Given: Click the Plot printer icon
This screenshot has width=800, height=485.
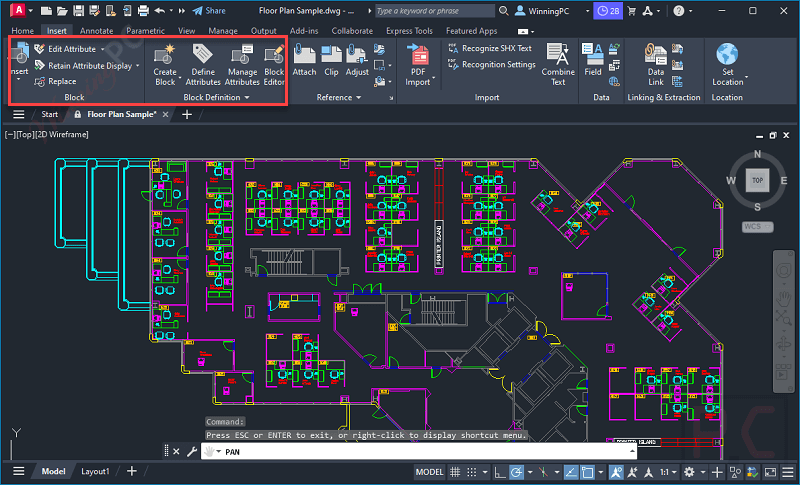Looking at the screenshot, I should coord(143,11).
